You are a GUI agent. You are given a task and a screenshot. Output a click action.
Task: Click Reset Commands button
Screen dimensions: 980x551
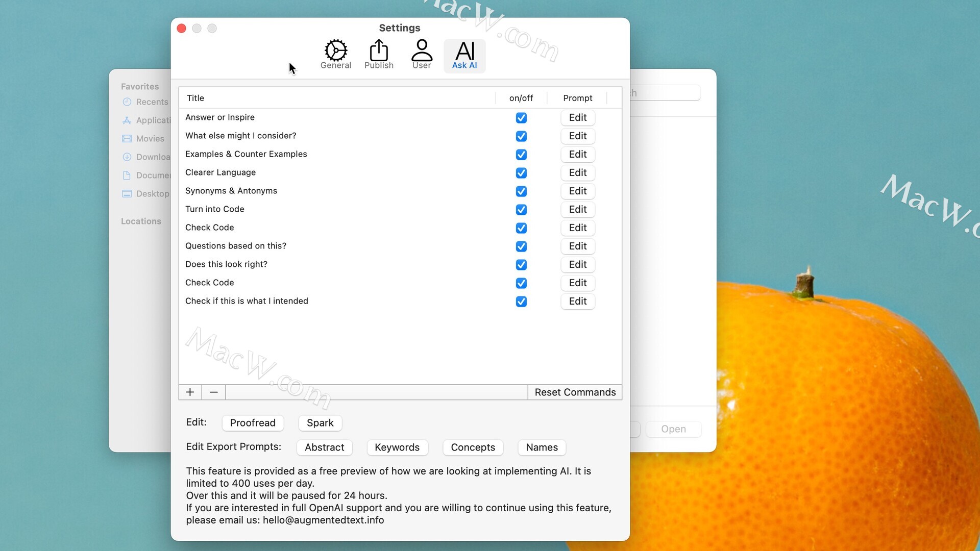[x=575, y=392]
